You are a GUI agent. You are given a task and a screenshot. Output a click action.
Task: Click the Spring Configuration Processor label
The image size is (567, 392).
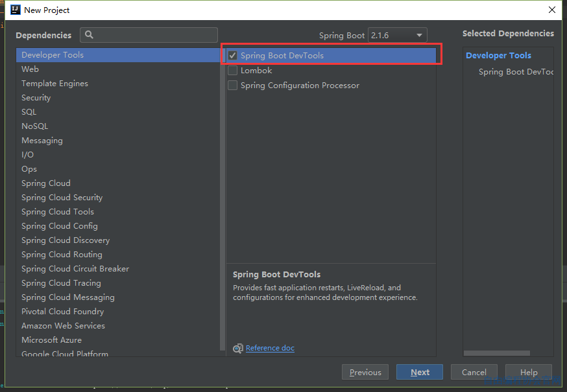pos(300,86)
